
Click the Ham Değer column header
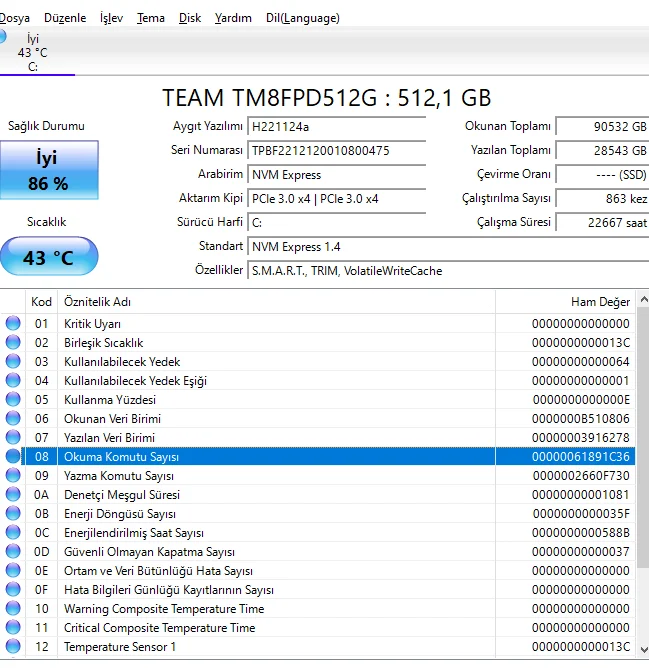[x=565, y=302]
